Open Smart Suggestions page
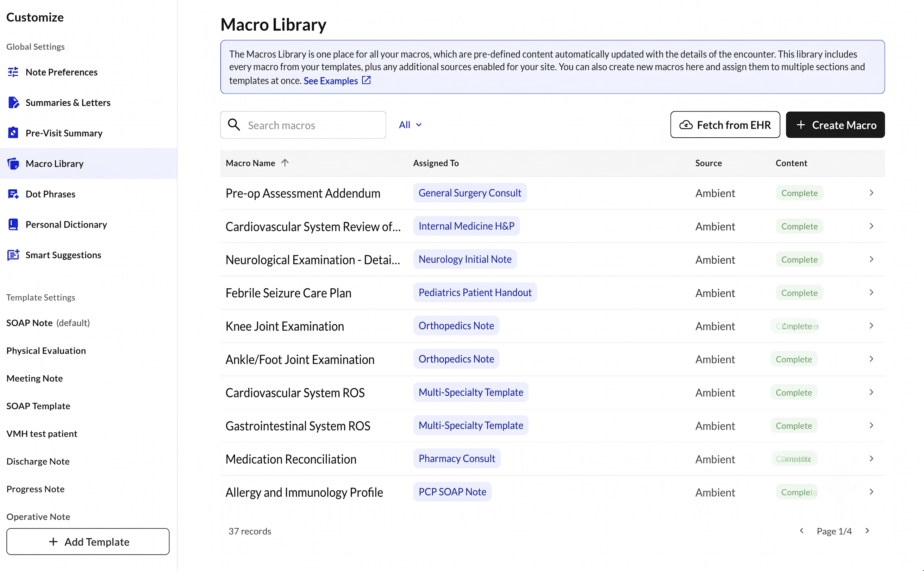Screen dimensions: 924x571 88,255
